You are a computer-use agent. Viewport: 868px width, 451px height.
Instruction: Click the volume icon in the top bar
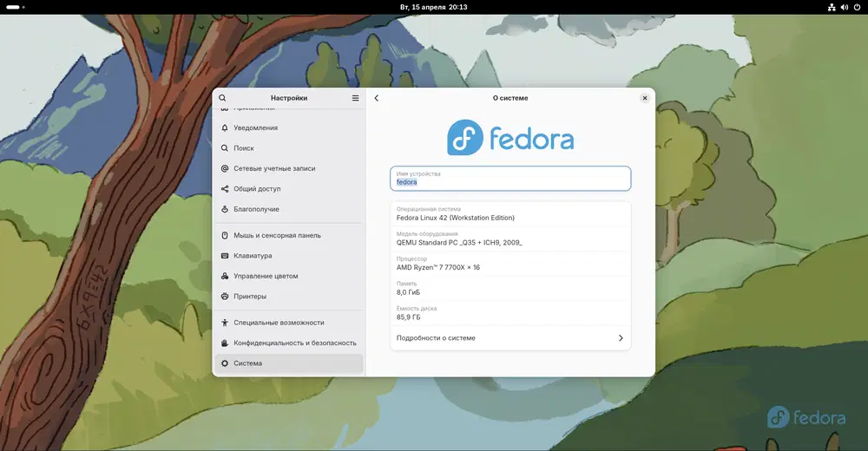point(845,7)
